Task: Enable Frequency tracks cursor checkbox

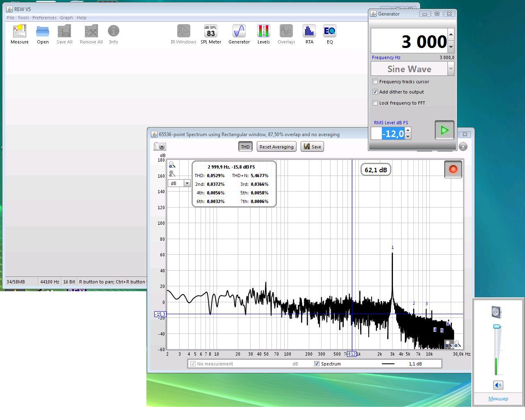Action: coord(375,82)
